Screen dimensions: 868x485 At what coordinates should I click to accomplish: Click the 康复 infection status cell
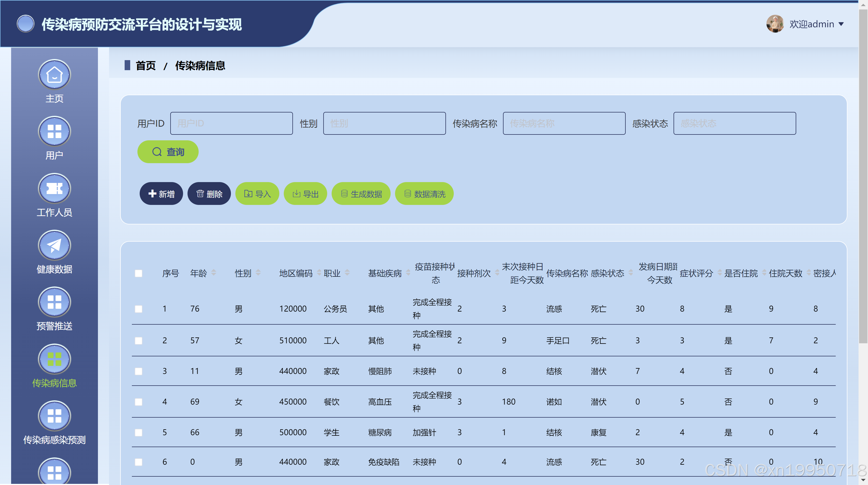tap(598, 432)
